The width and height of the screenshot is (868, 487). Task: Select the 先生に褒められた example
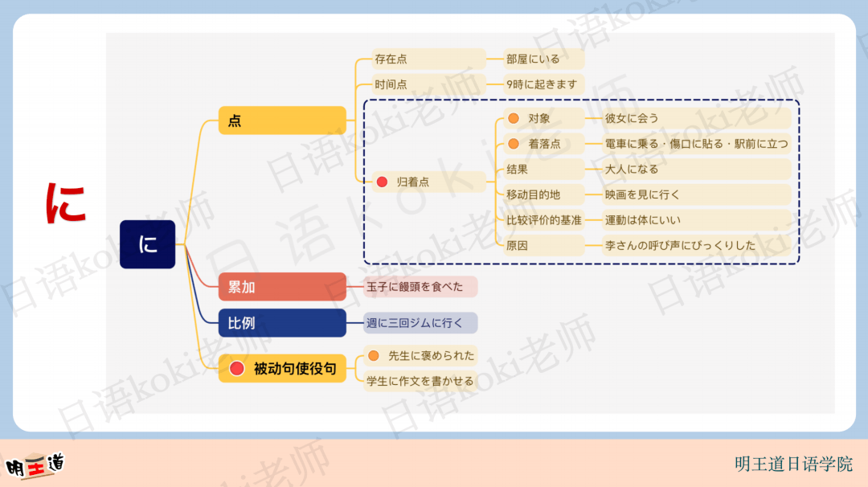[x=420, y=355]
